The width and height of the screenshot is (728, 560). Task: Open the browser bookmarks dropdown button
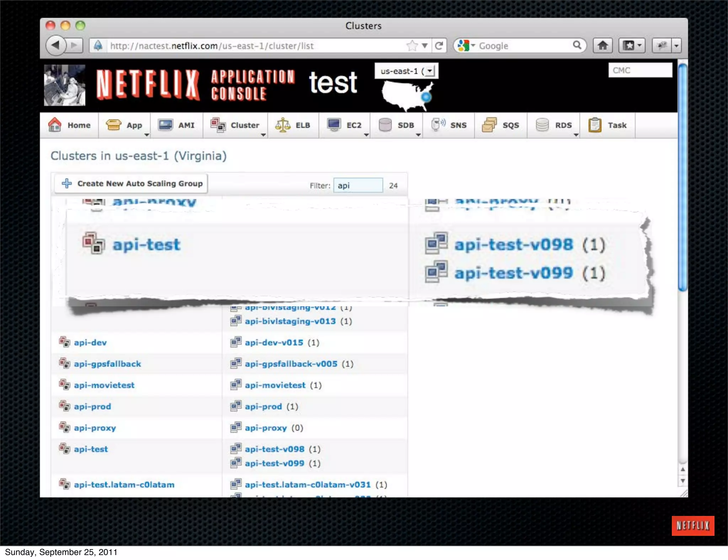pyautogui.click(x=632, y=45)
